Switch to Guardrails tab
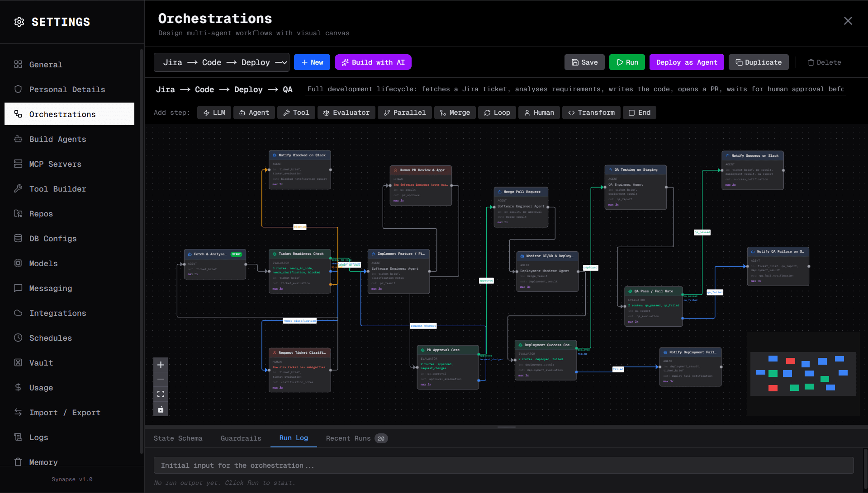This screenshot has width=868, height=493. [x=241, y=438]
